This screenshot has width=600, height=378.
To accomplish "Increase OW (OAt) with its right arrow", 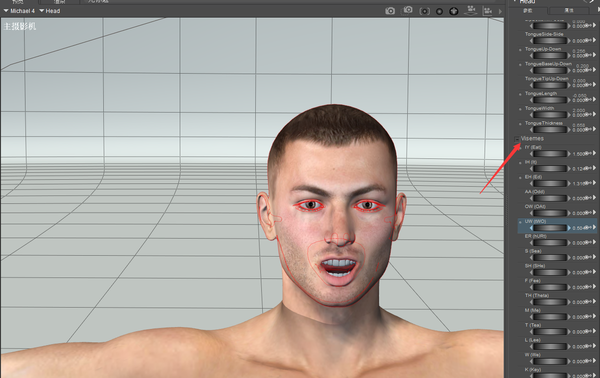I will coord(569,213).
